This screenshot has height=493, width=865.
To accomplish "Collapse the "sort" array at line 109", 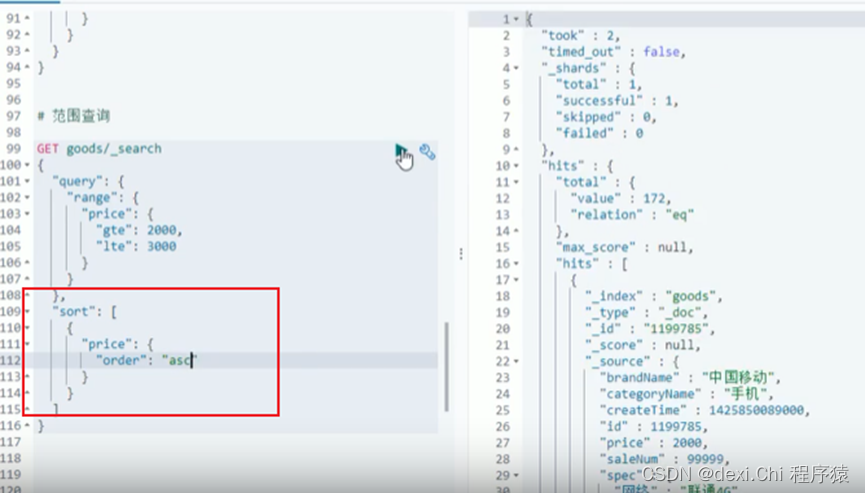I will (x=27, y=312).
